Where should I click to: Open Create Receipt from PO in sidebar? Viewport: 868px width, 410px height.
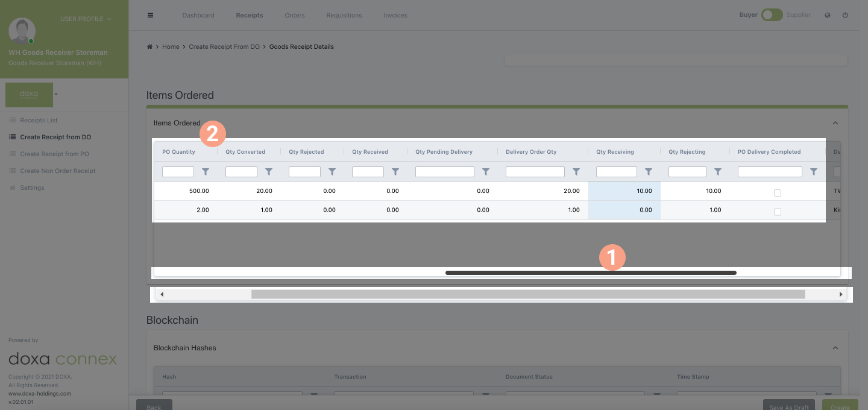pos(54,154)
